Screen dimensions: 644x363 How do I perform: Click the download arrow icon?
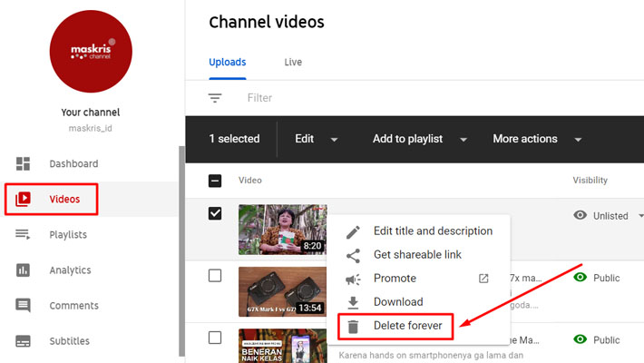click(x=353, y=302)
